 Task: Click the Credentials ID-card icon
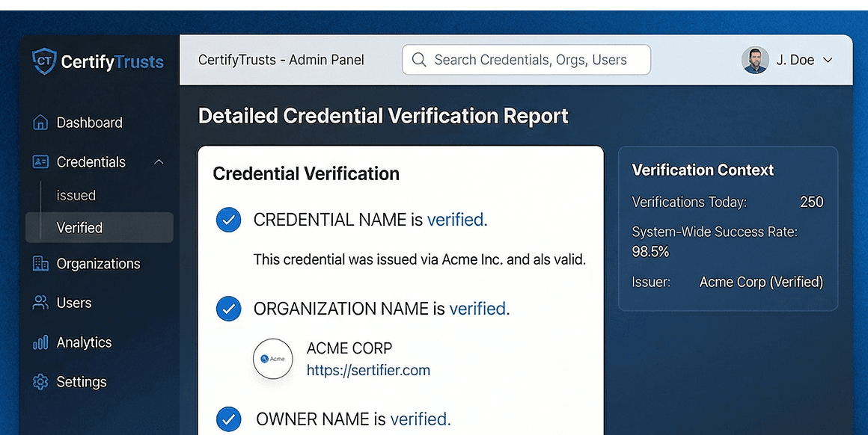[39, 161]
